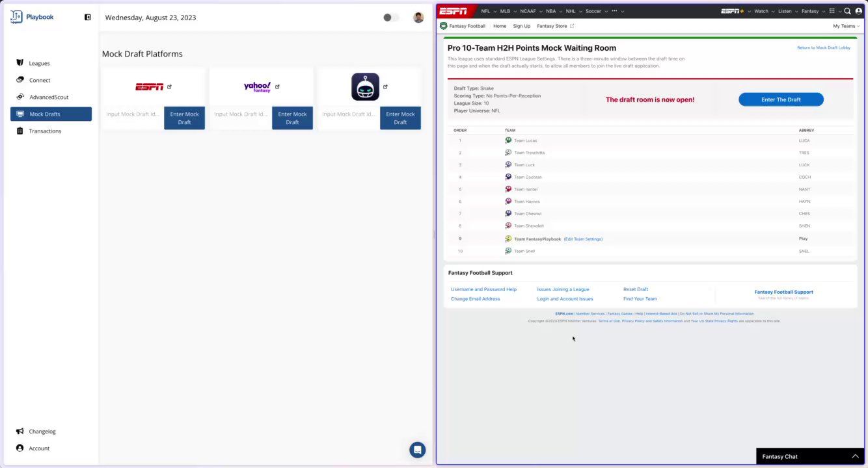Screen dimensions: 868x468
Task: Click the helmet icon for Team FantasyPlaybook
Action: pos(509,239)
